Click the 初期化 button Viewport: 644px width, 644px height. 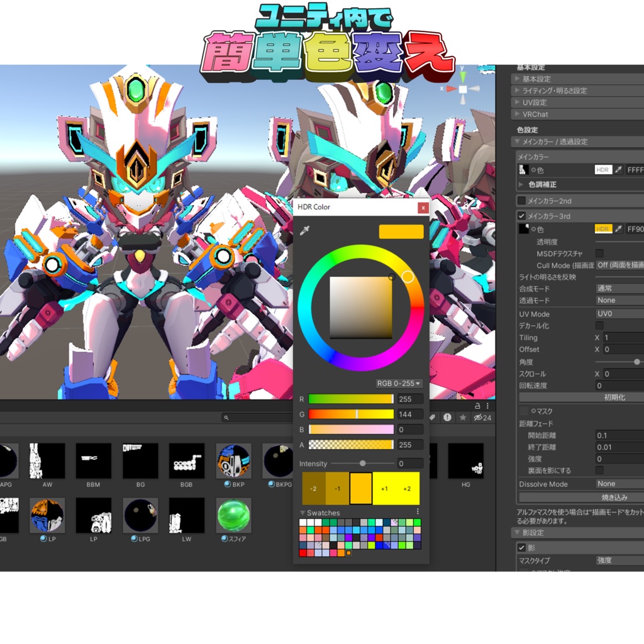pos(582,397)
